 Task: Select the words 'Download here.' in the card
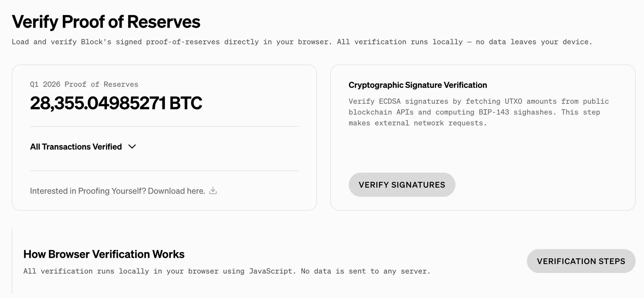pos(176,191)
